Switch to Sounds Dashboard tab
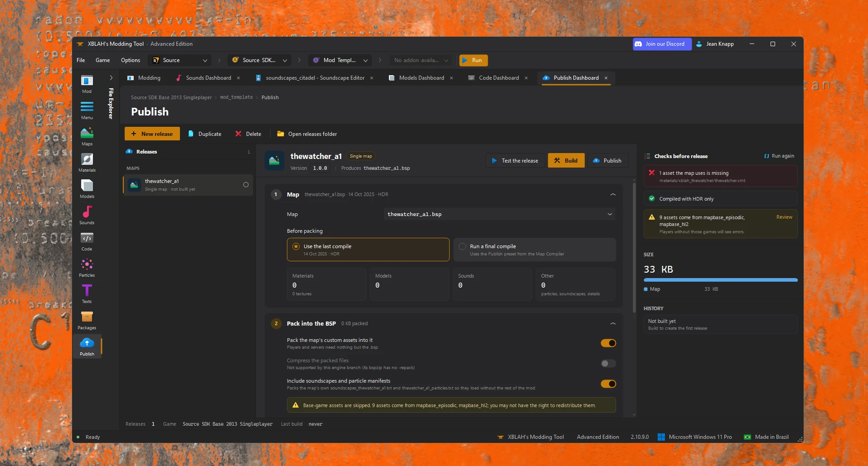Image resolution: width=868 pixels, height=466 pixels. [208, 78]
